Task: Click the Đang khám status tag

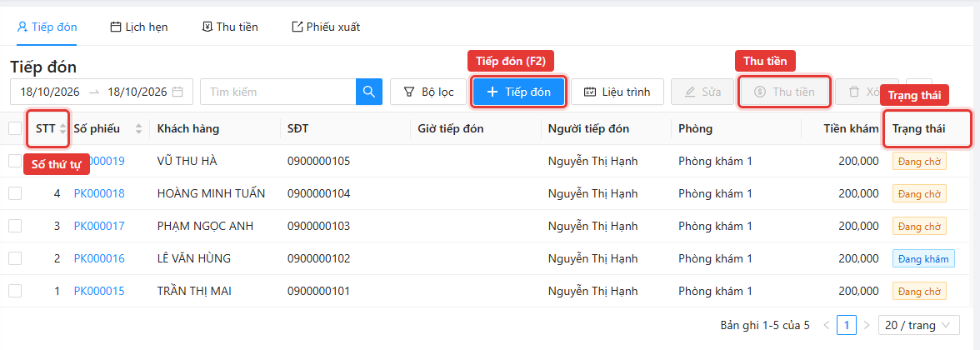Action: (x=923, y=258)
